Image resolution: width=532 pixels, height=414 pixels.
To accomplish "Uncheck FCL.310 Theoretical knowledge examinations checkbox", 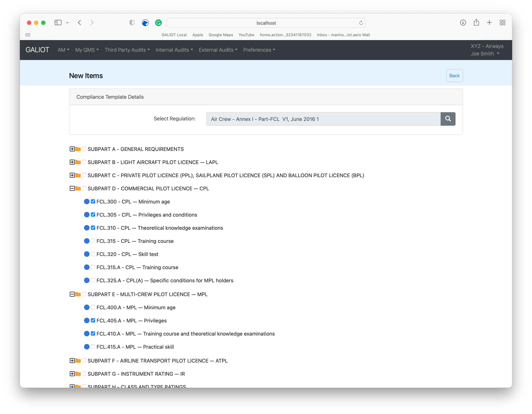I will coord(93,228).
